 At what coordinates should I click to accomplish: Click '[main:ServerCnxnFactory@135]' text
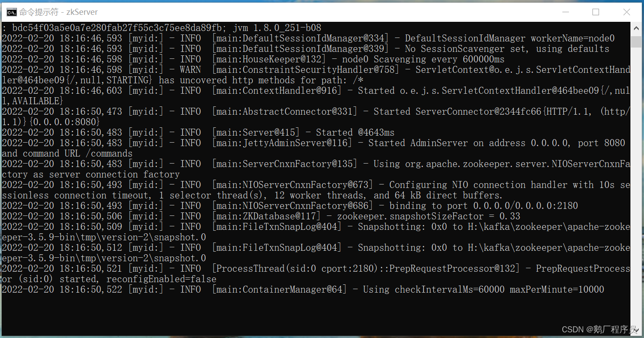click(x=285, y=164)
